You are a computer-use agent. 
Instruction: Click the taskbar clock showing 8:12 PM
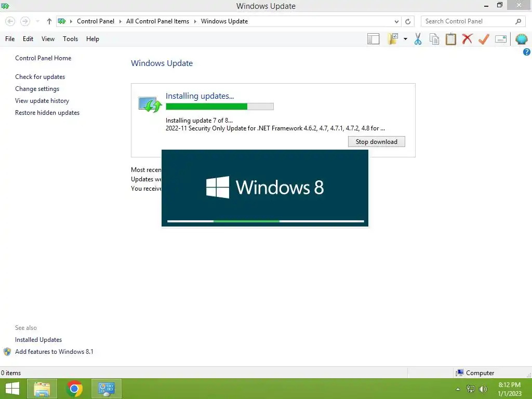click(509, 389)
